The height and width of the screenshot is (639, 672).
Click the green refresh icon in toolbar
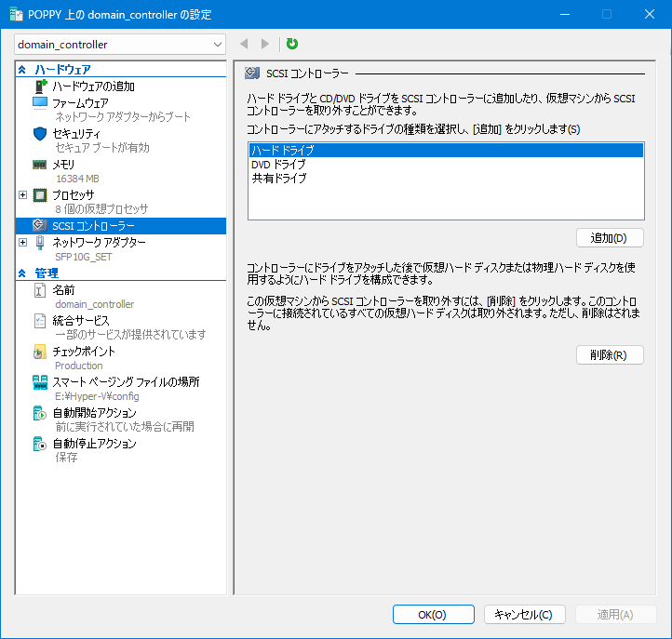point(292,44)
